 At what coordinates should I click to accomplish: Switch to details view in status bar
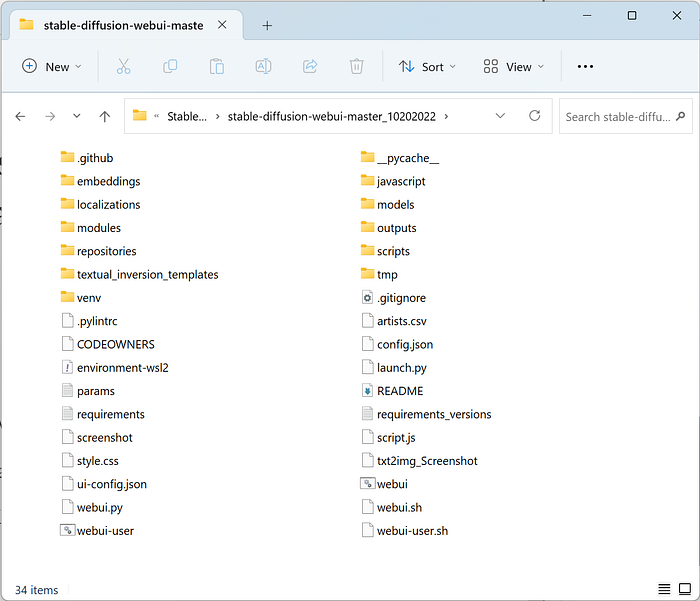(664, 589)
